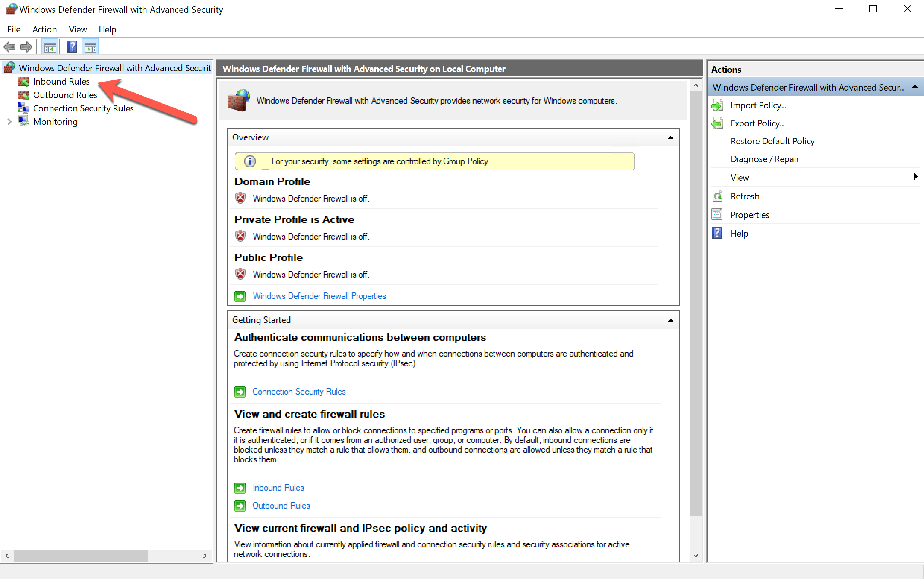Expand the Monitoring tree node
The image size is (924, 579).
point(10,122)
